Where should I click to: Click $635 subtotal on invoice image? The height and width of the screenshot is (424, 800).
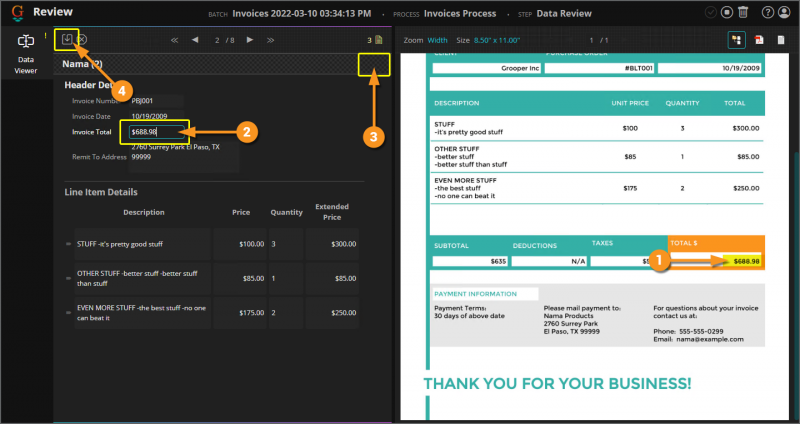click(498, 261)
